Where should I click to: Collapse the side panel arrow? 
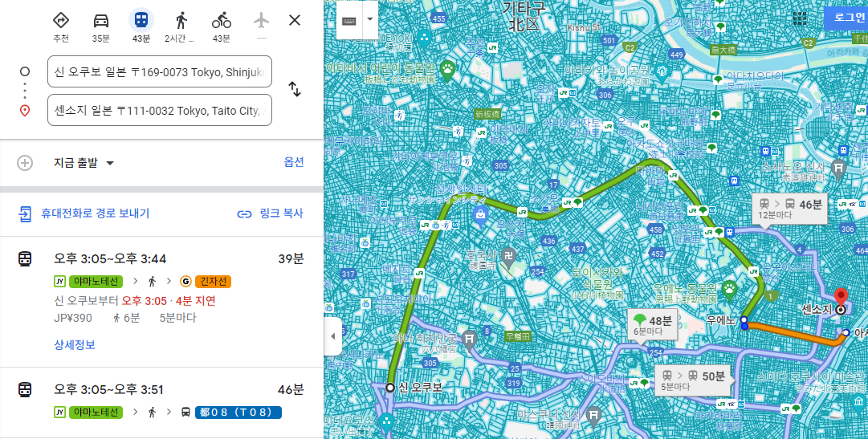[332, 336]
